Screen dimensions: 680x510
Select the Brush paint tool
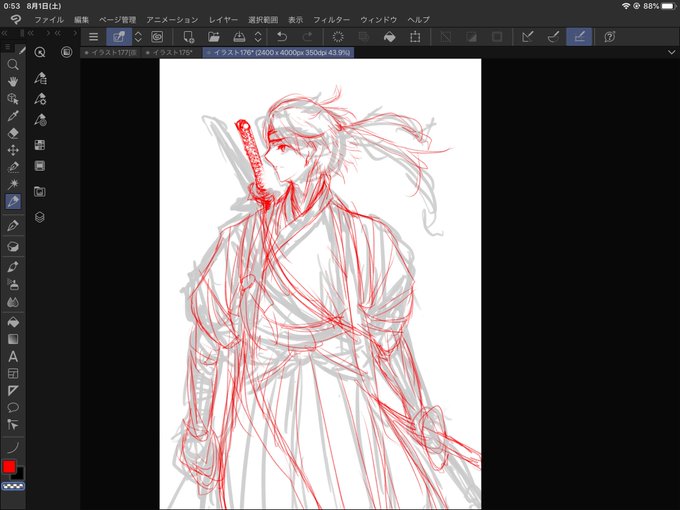(13, 267)
